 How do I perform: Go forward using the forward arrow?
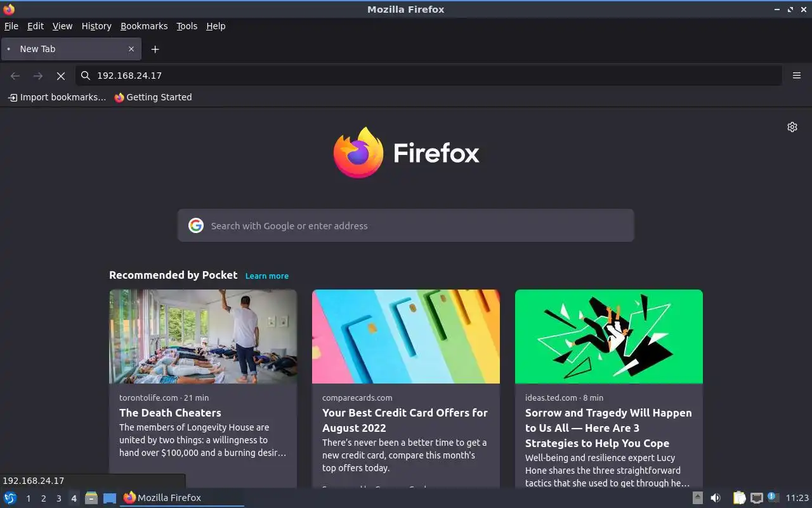38,76
